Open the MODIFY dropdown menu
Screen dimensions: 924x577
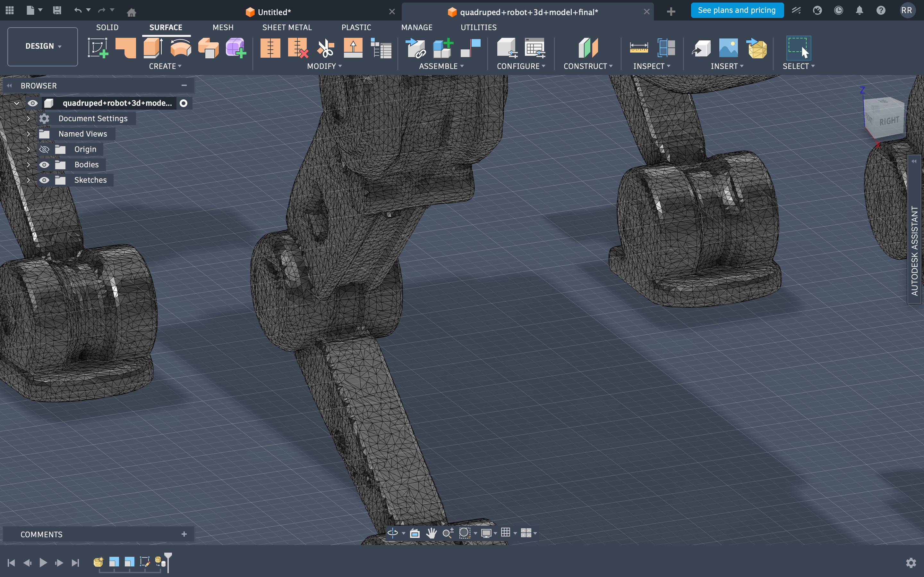324,66
